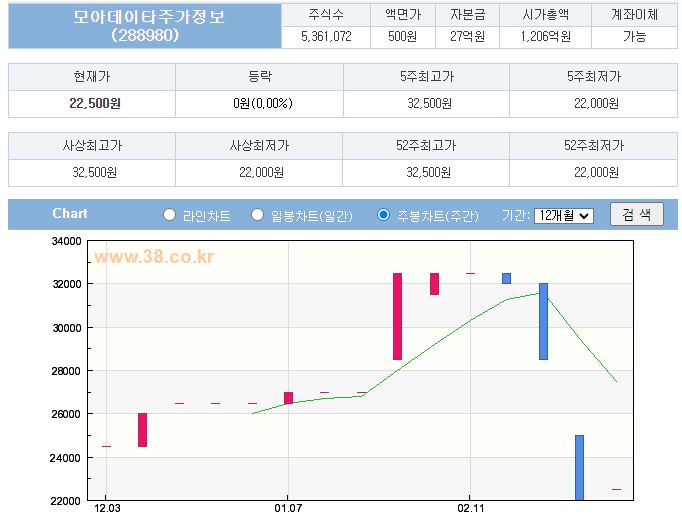Click the 주식수 value 5,361,072
The width and height of the screenshot is (682, 531).
click(x=326, y=37)
